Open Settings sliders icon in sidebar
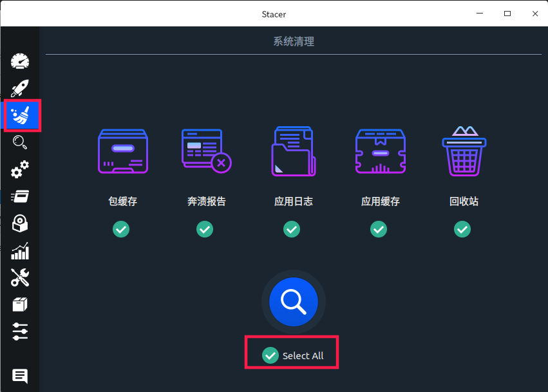The height and width of the screenshot is (392, 548). tap(20, 331)
